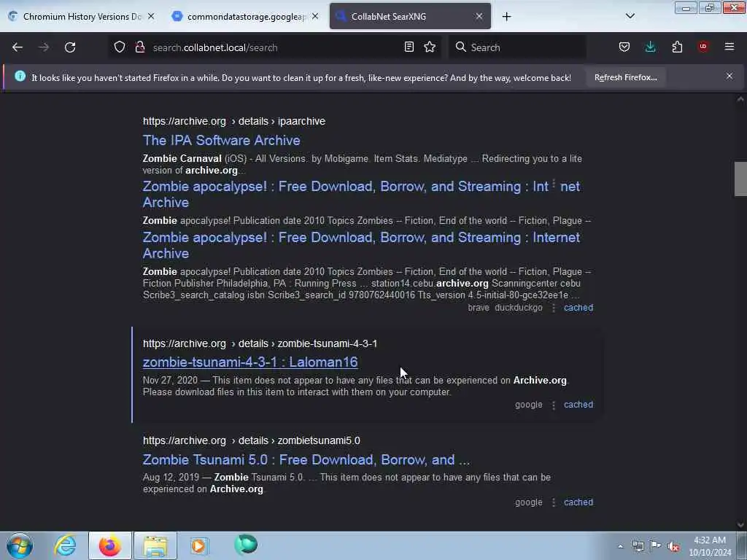Image resolution: width=747 pixels, height=560 pixels.
Task: Open second Zombie apocalypse Internet Archive link
Action: (x=361, y=245)
